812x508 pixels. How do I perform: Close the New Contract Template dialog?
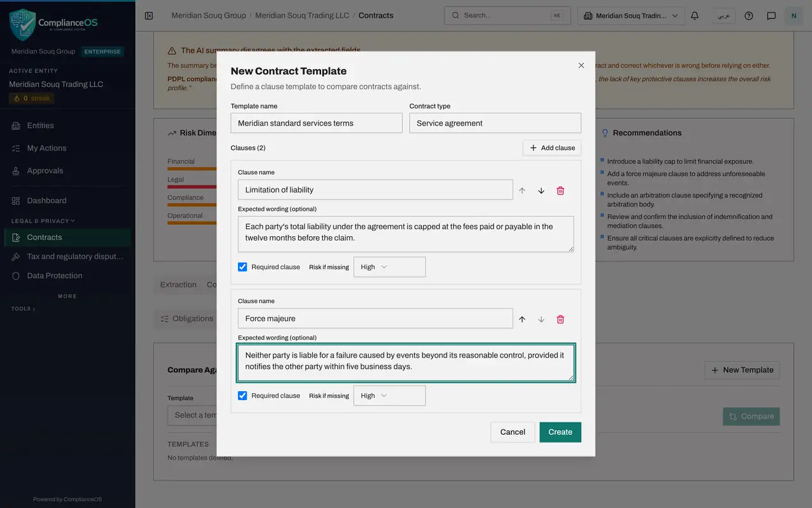point(581,65)
